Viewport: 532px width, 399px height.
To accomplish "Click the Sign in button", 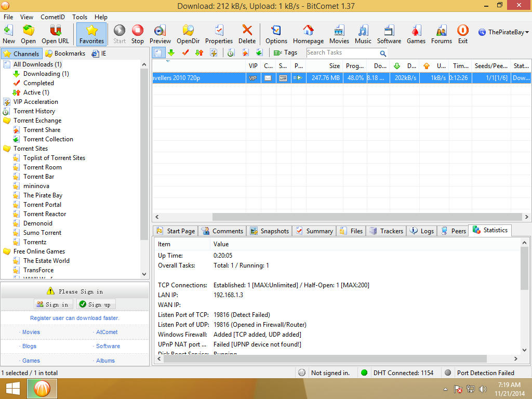I will point(53,304).
